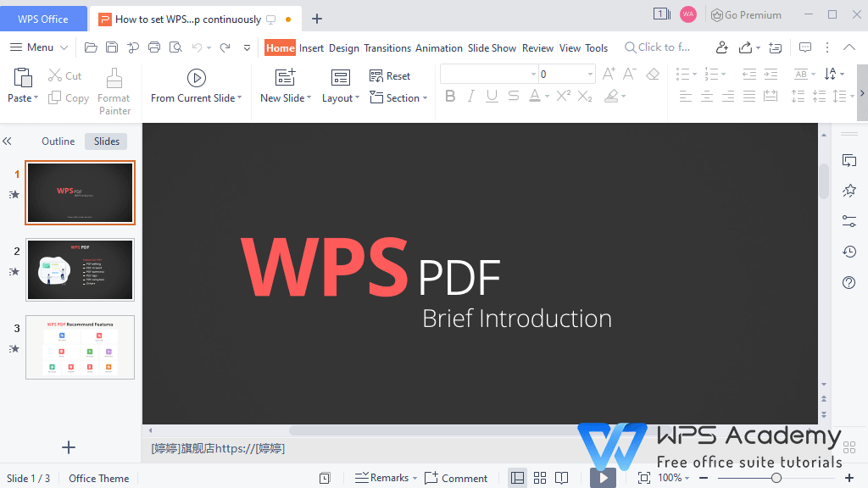Open the history clock icon in sidebar
Image resolution: width=868 pixels, height=488 pixels.
tap(849, 252)
